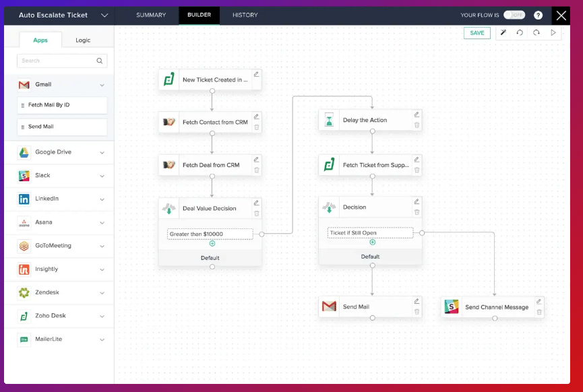Viewport: 583px width, 392px height.
Task: Click the Gmail icon on Send Mail node
Action: pos(330,306)
